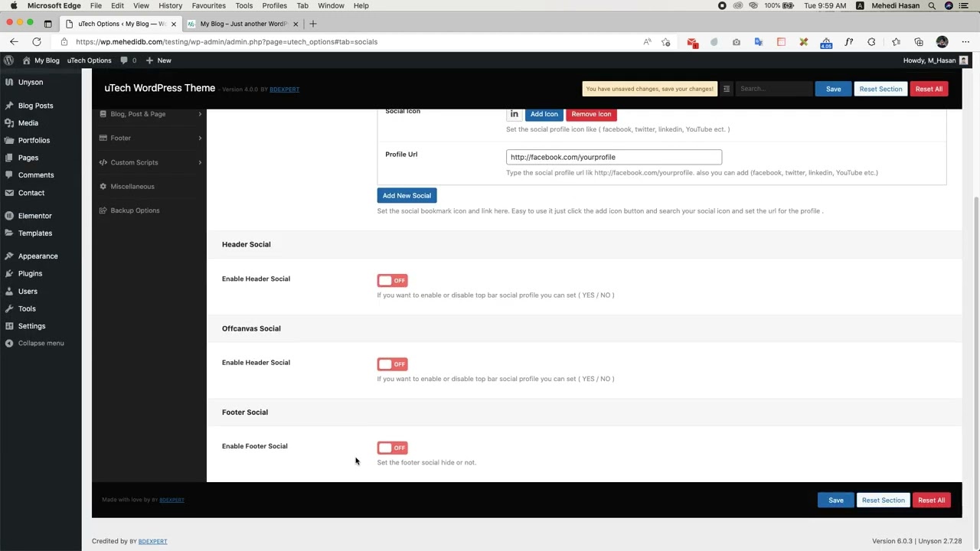Click the + New item in admin bar
Screen dimensions: 980x551
tap(158, 60)
